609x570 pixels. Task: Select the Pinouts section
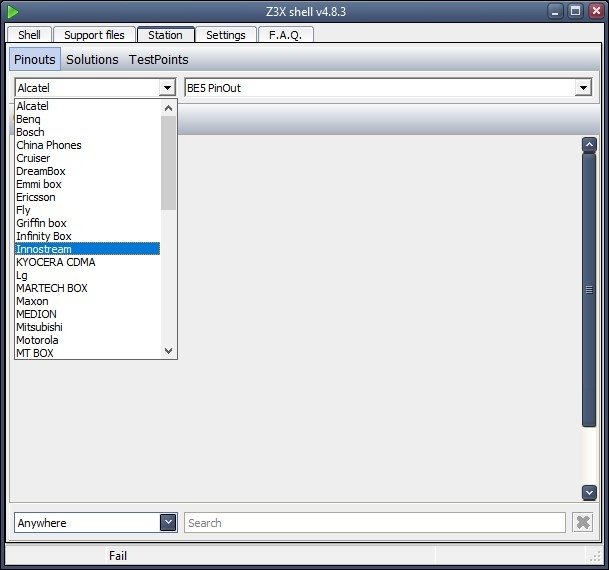(x=35, y=59)
